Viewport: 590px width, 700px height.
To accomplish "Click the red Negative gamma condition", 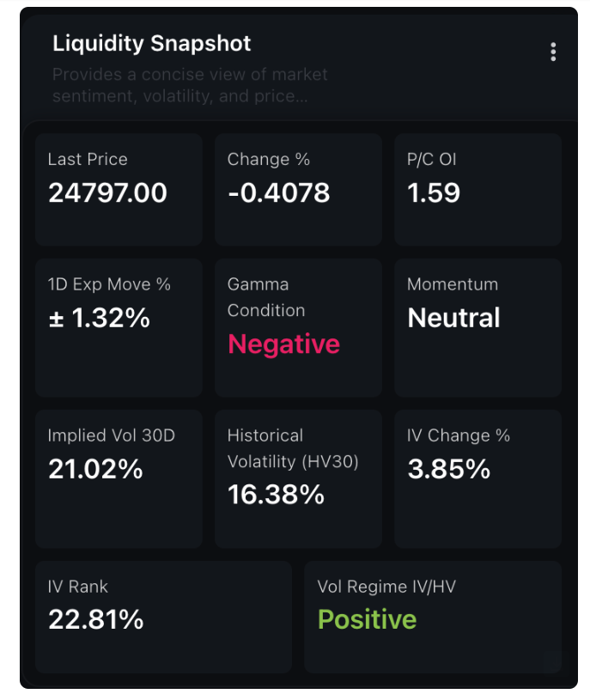I will [283, 344].
